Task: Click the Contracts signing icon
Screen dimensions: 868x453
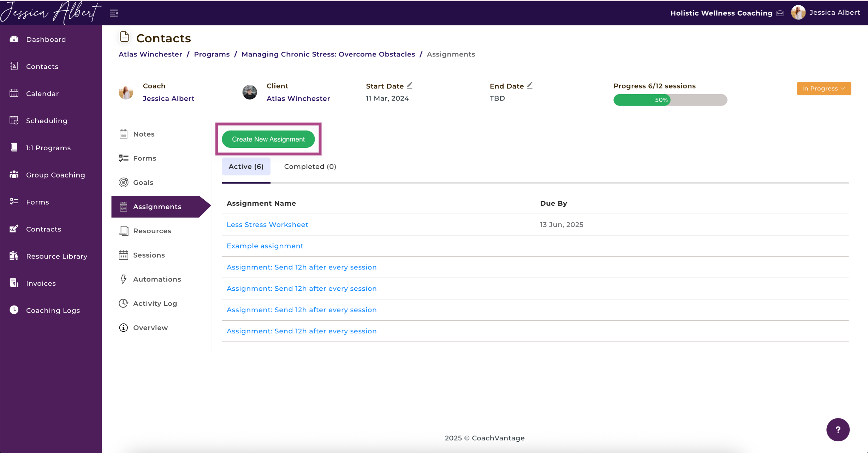Action: [x=14, y=229]
